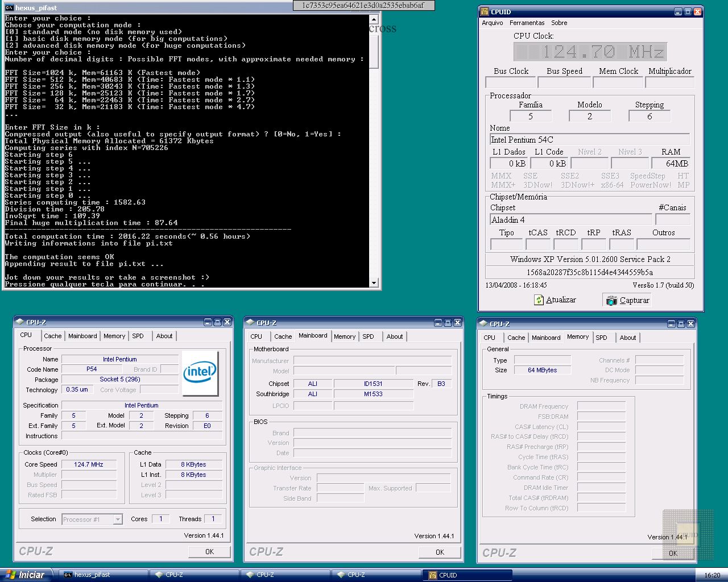Click the Atualizar button label

(x=561, y=300)
